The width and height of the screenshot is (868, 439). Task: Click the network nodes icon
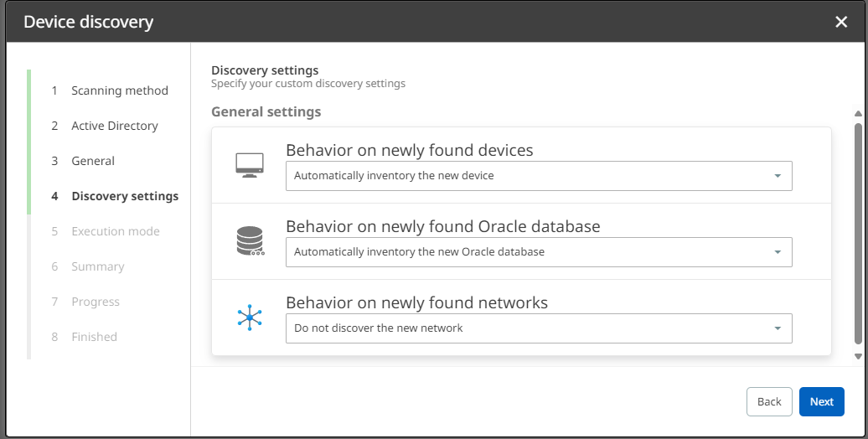(x=250, y=318)
